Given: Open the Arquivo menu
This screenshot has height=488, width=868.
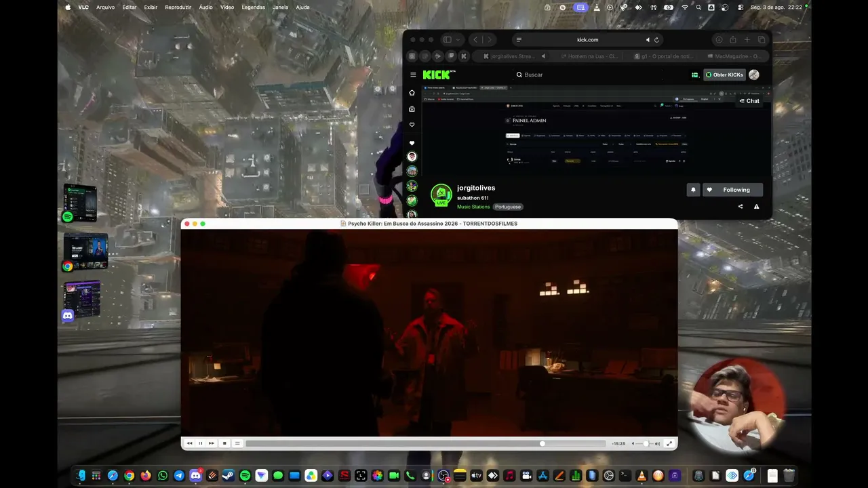Looking at the screenshot, I should (105, 7).
